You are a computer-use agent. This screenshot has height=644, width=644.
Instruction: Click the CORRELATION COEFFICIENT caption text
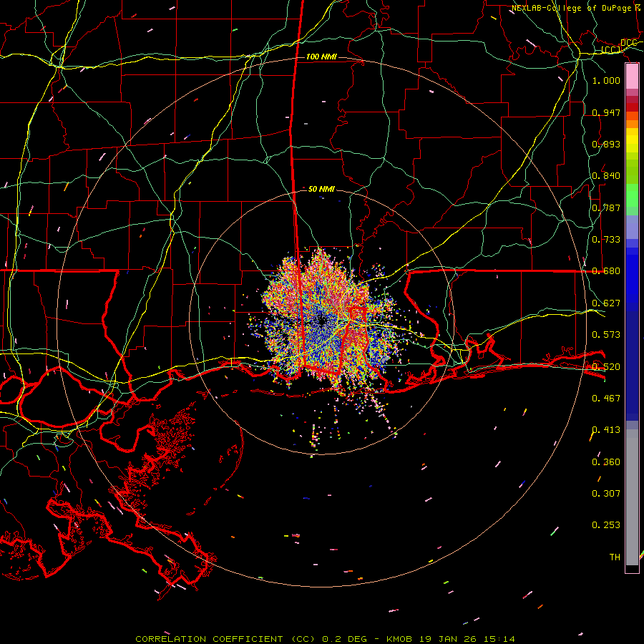point(209,639)
